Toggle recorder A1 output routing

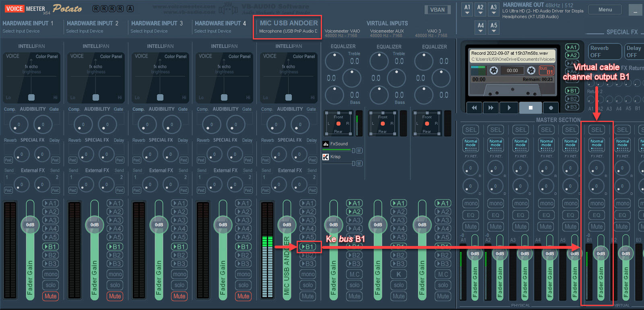point(572,47)
